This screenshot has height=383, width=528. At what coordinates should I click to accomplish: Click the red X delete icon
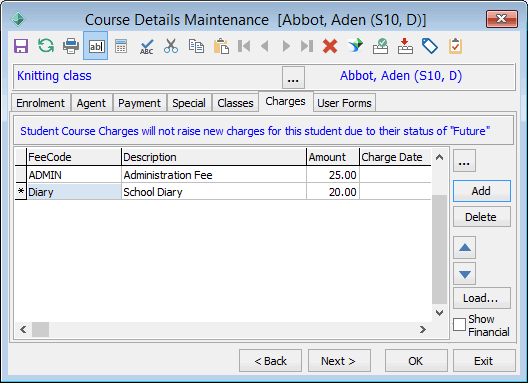(x=330, y=46)
